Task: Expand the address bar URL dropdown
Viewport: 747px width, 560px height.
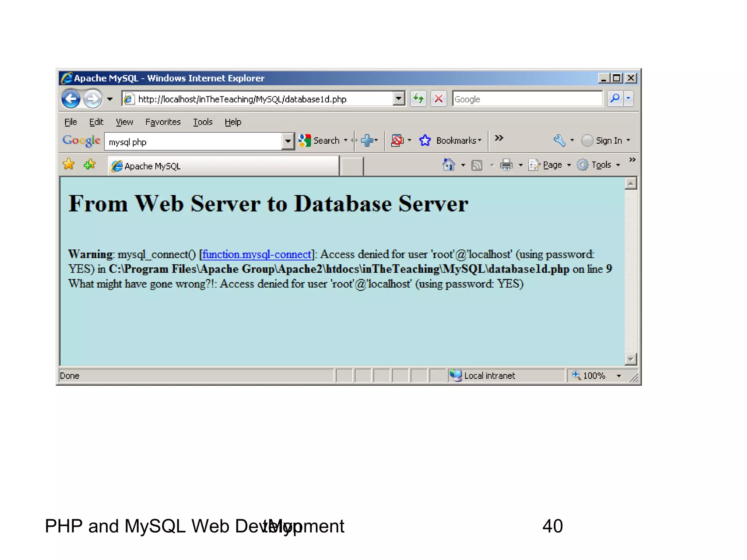Action: tap(399, 98)
